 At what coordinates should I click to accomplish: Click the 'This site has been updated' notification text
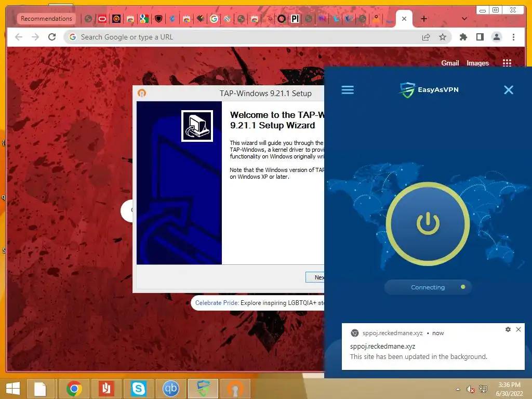point(418,356)
